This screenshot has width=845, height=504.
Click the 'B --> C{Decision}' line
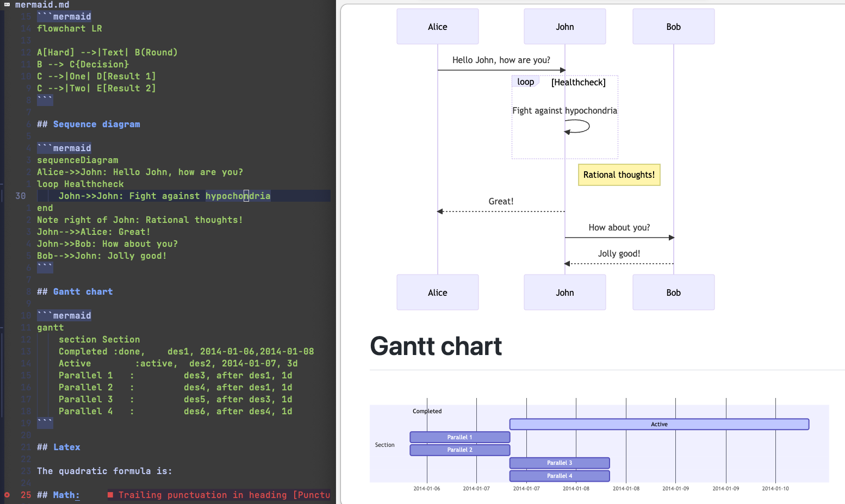(83, 64)
